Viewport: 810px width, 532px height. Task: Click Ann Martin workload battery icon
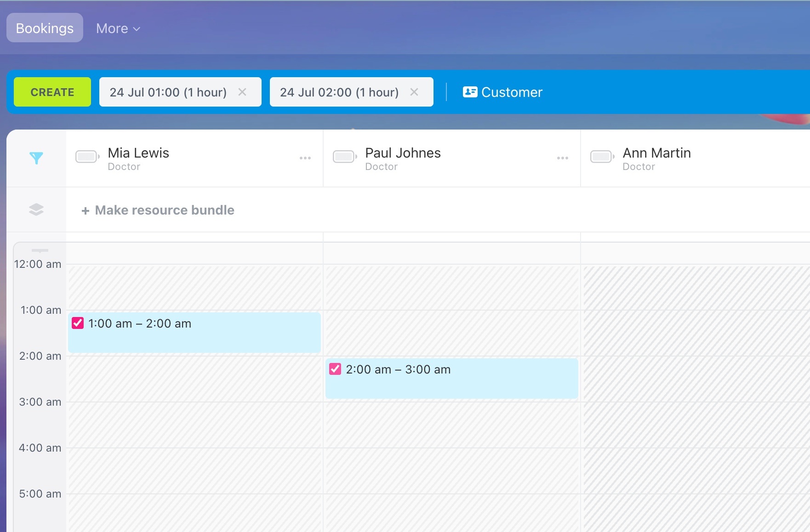click(602, 157)
